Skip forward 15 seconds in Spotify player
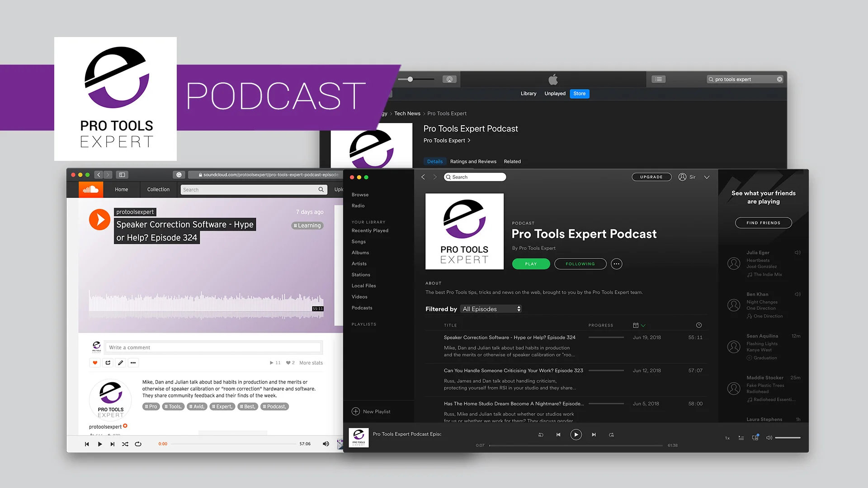The height and width of the screenshot is (488, 868). [x=611, y=435]
